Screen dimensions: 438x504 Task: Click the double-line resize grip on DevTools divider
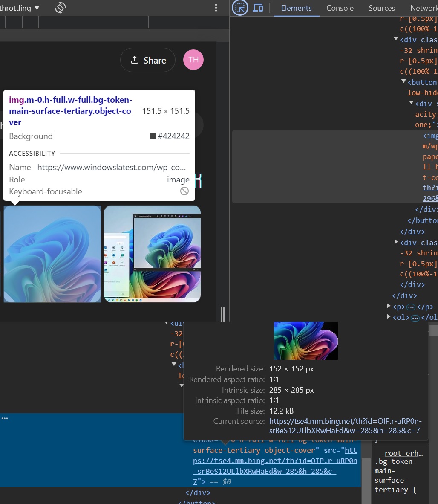click(222, 314)
